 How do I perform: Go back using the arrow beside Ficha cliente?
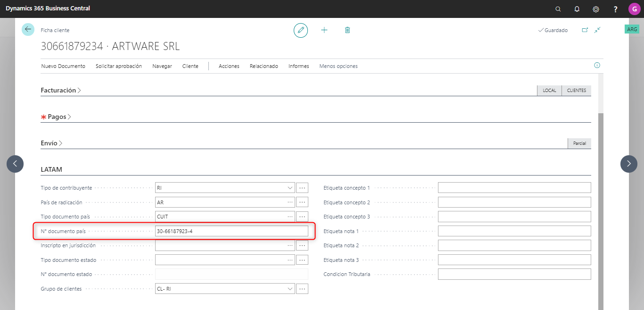coord(28,29)
